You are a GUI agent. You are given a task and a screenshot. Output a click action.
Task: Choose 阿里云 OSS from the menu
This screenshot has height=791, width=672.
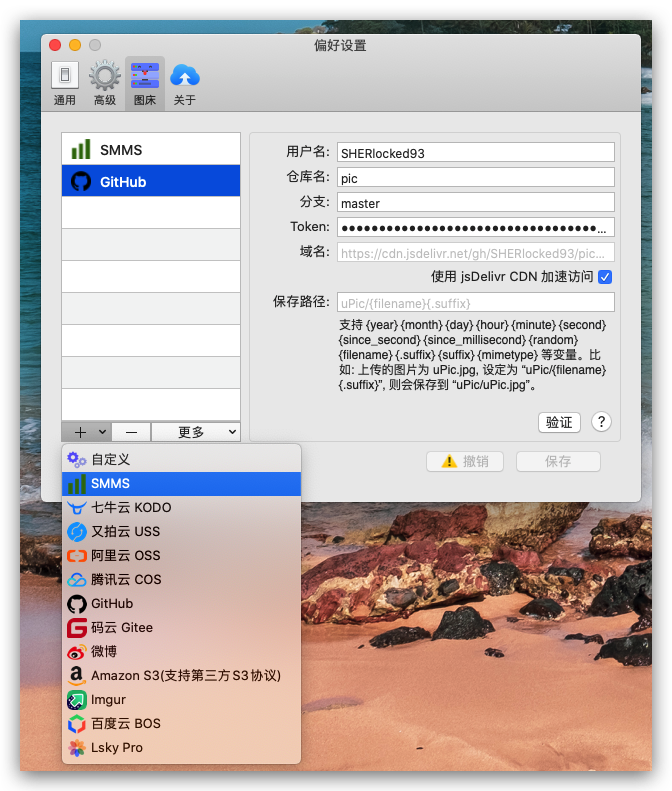[x=181, y=555]
